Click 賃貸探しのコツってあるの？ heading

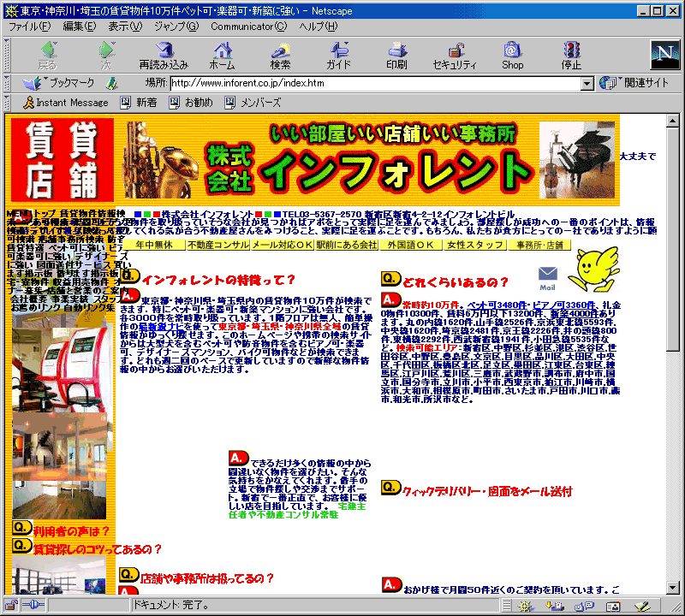98,549
